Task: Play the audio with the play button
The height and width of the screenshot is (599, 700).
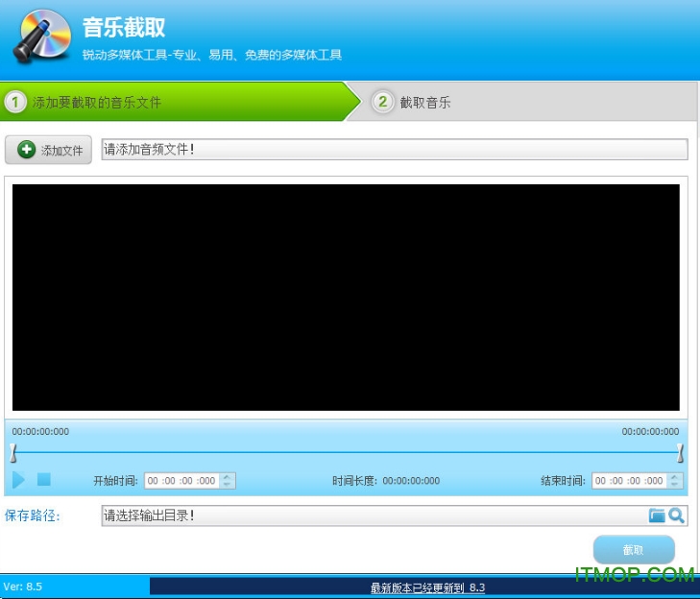Action: [18, 480]
